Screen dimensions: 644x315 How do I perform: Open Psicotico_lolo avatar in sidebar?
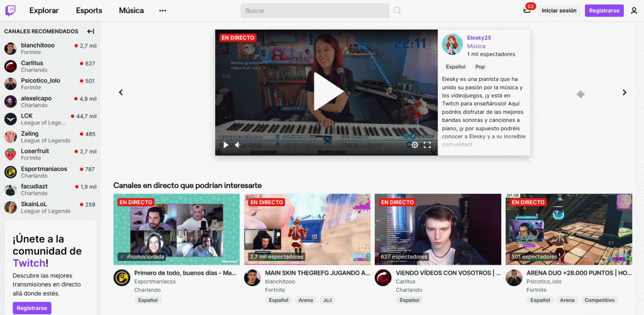coord(10,84)
